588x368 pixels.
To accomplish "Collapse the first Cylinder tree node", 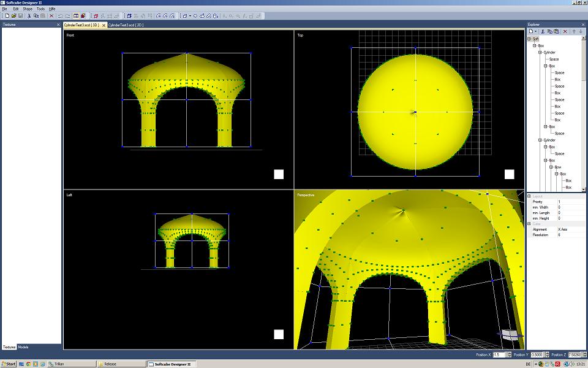I will [x=540, y=53].
